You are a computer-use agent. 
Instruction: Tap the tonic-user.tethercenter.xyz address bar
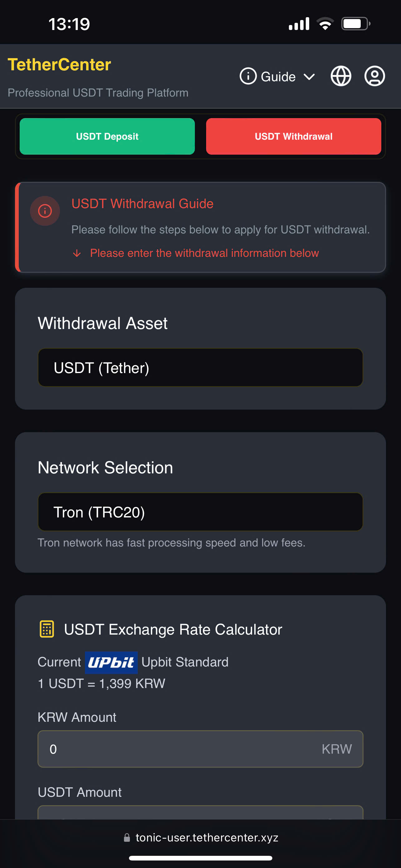coord(206,837)
